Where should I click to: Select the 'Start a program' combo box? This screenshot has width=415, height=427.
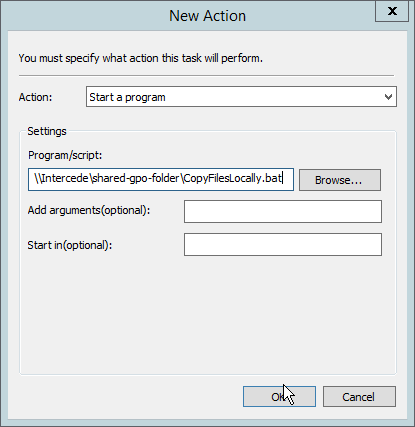tap(241, 97)
